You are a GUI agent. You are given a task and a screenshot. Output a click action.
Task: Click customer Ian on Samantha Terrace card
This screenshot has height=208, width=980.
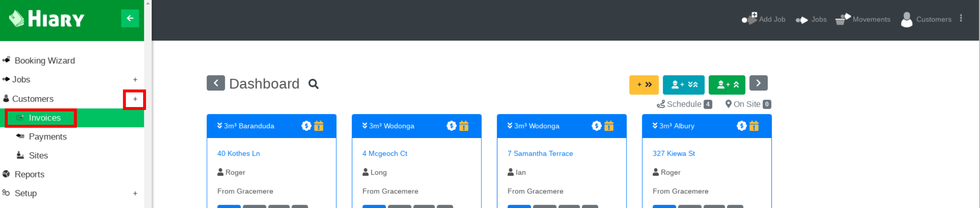click(x=517, y=172)
